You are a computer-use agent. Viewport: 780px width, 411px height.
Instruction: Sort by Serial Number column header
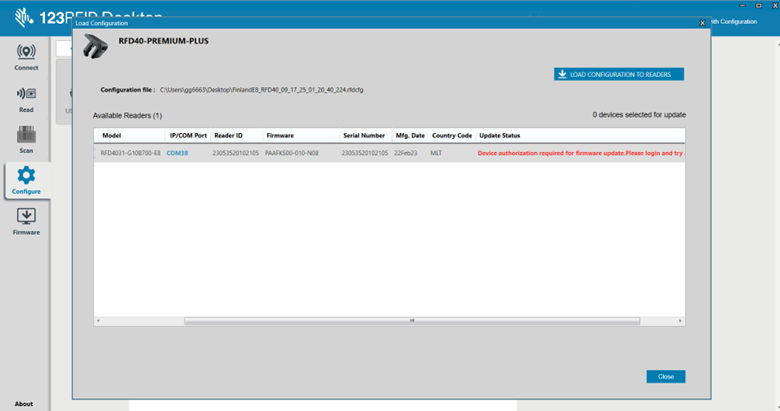click(364, 135)
